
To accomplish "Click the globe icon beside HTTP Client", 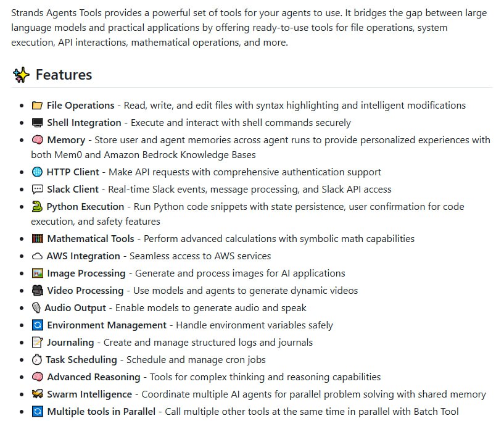I will click(x=37, y=172).
